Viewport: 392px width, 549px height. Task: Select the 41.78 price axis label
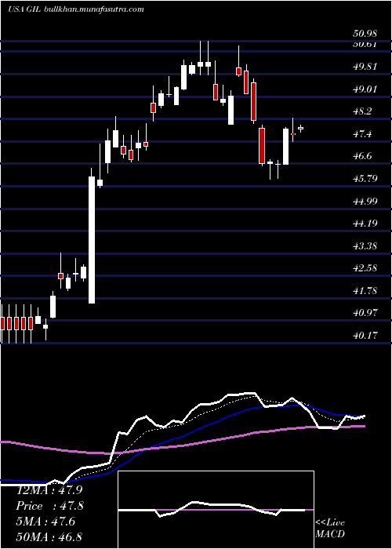(365, 291)
